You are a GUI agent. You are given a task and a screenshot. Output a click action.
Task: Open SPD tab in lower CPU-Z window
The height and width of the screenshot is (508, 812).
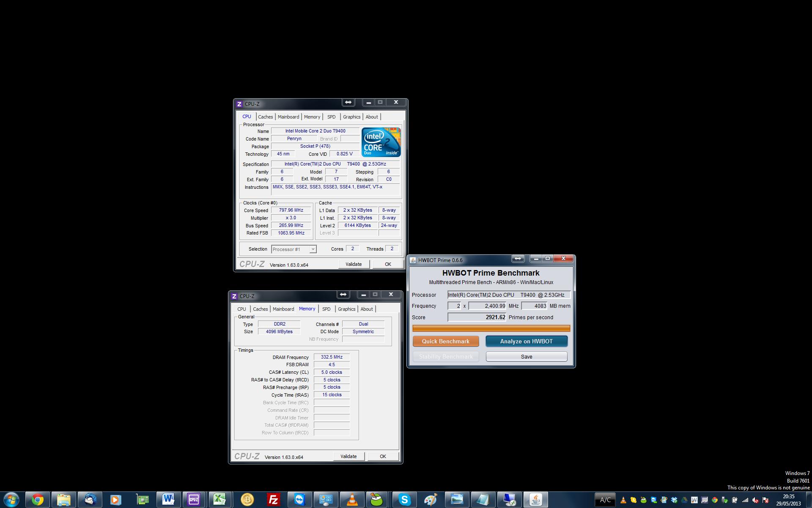326,309
